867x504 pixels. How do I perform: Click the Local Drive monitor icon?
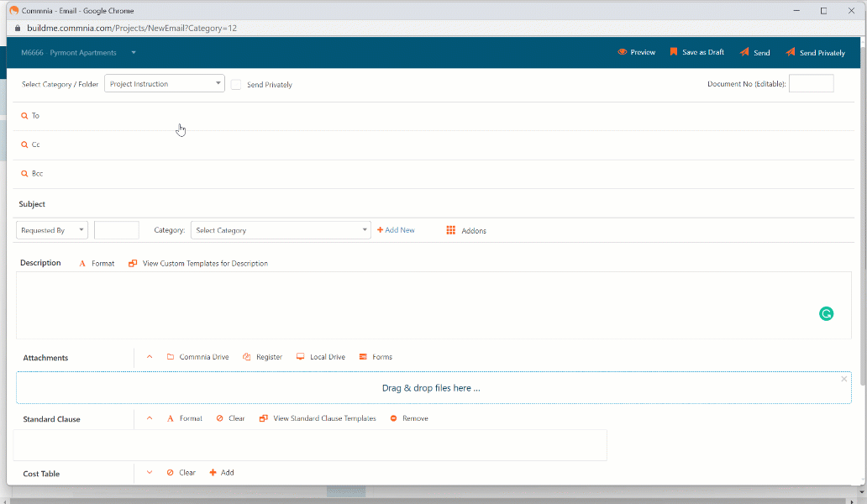[300, 357]
